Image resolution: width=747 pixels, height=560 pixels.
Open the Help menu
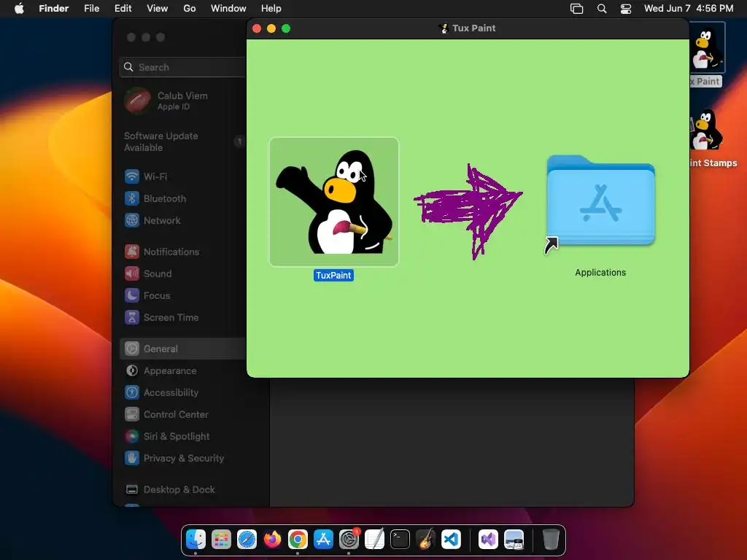pyautogui.click(x=271, y=9)
